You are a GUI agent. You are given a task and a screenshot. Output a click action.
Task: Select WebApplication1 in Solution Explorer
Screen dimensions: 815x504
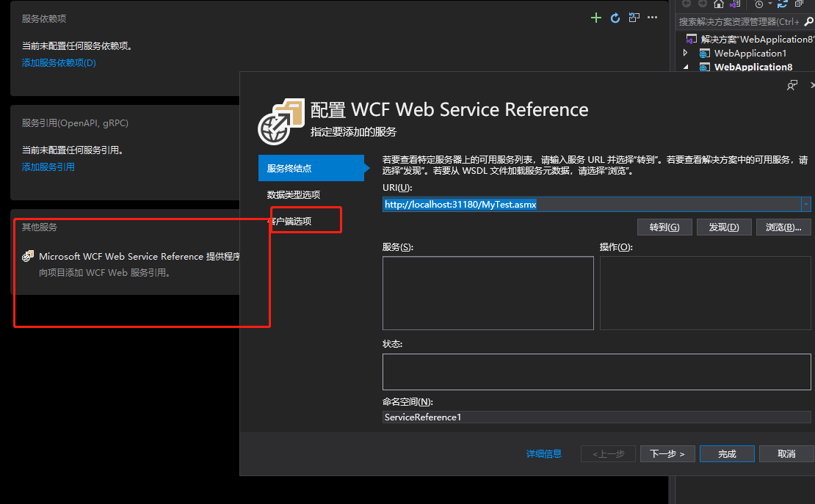pyautogui.click(x=750, y=53)
